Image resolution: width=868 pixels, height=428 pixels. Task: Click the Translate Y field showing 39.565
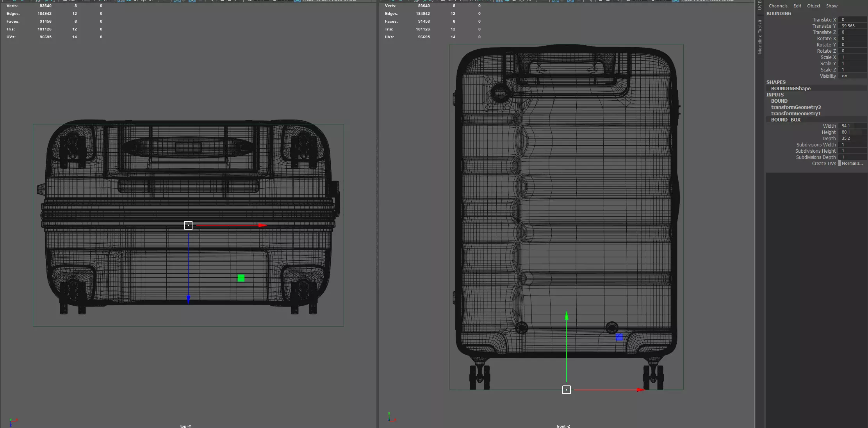853,26
